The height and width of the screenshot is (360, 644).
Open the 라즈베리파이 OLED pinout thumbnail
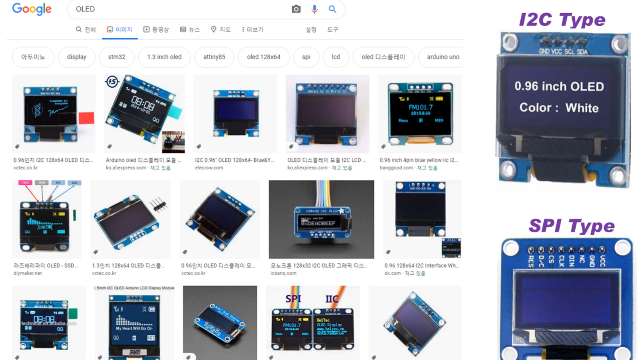pos(47,219)
